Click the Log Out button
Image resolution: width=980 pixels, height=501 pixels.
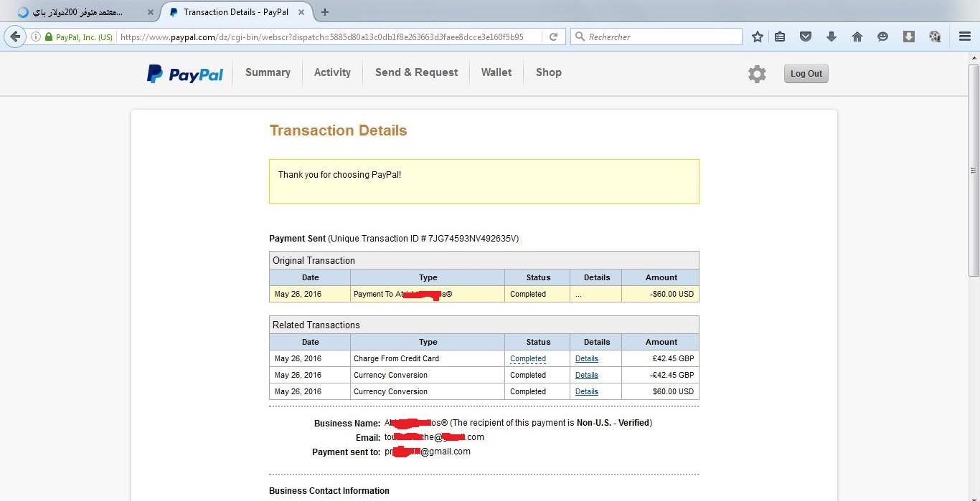tap(806, 74)
